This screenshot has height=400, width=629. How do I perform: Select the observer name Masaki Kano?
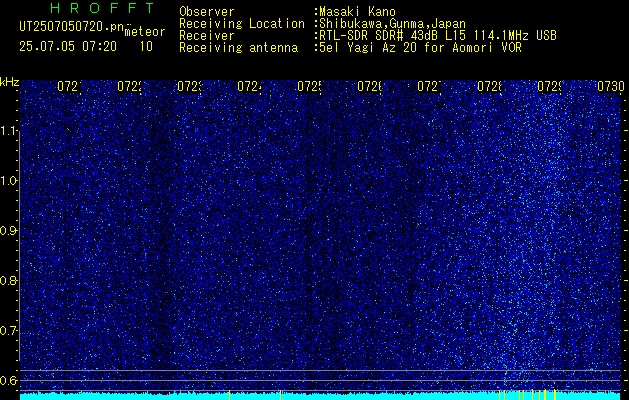point(355,12)
